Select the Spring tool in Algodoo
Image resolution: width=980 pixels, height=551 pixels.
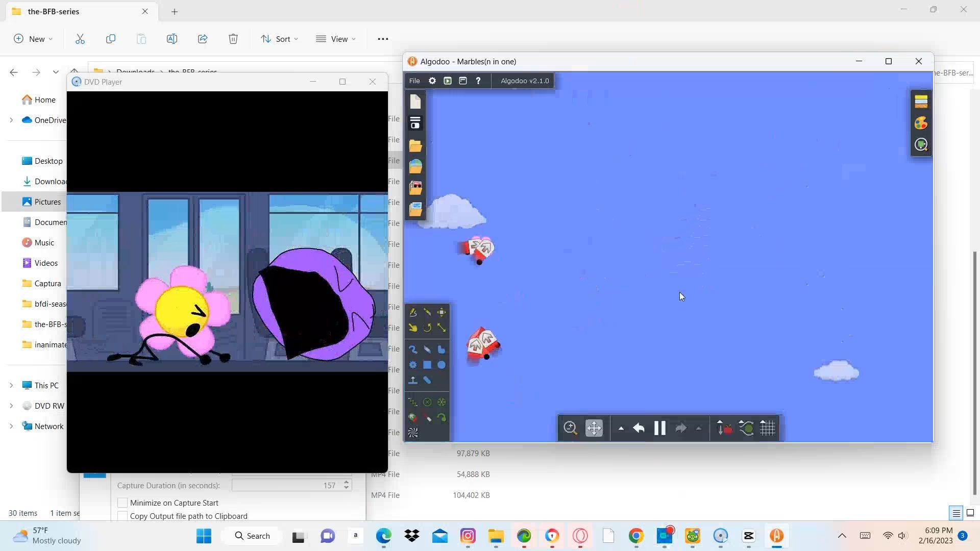click(x=413, y=402)
